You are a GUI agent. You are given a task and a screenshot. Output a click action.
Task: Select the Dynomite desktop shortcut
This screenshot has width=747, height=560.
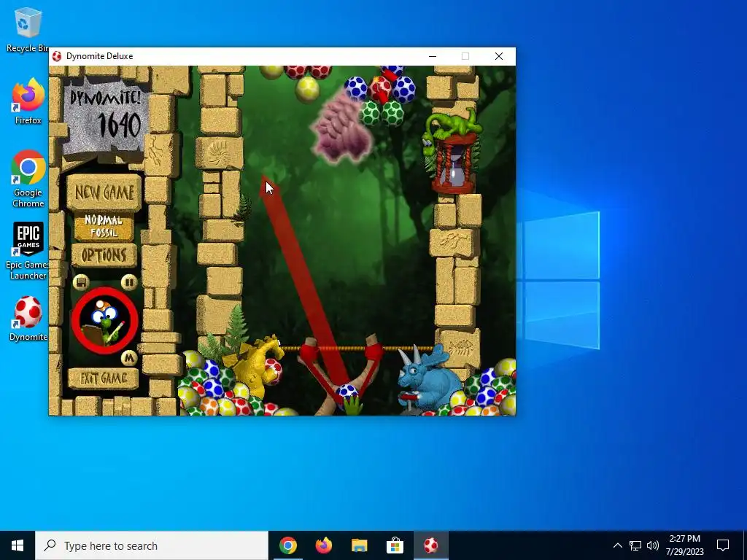(x=28, y=319)
